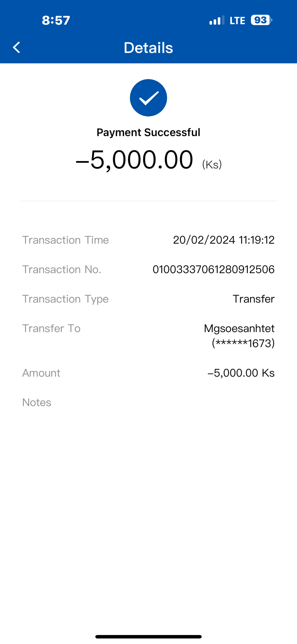The width and height of the screenshot is (297, 644).
Task: Tap the recipient name Mgsoesanhtet
Action: point(239,328)
